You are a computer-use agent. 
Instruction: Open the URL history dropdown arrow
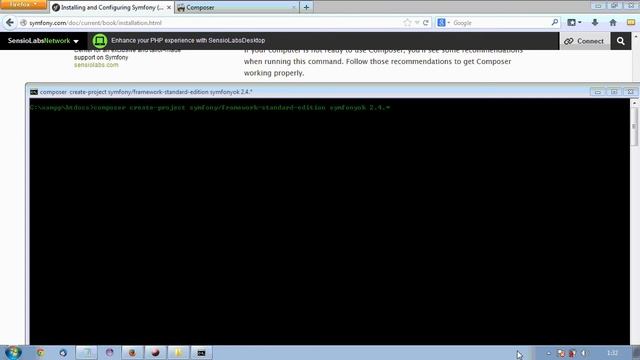(x=417, y=23)
